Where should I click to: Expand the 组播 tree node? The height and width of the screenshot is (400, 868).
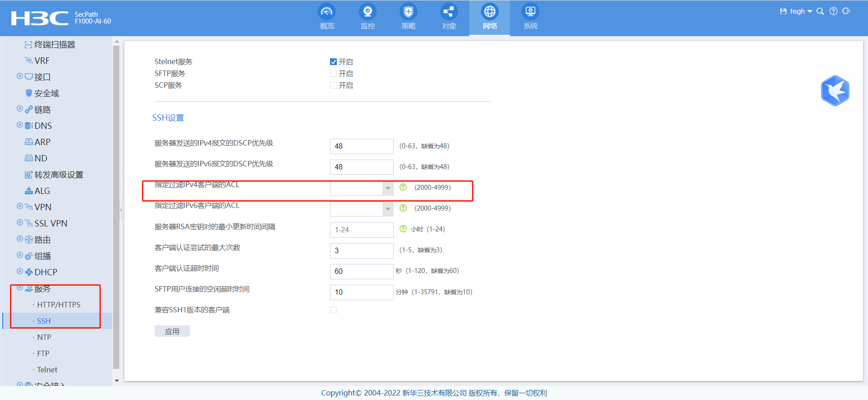[19, 255]
